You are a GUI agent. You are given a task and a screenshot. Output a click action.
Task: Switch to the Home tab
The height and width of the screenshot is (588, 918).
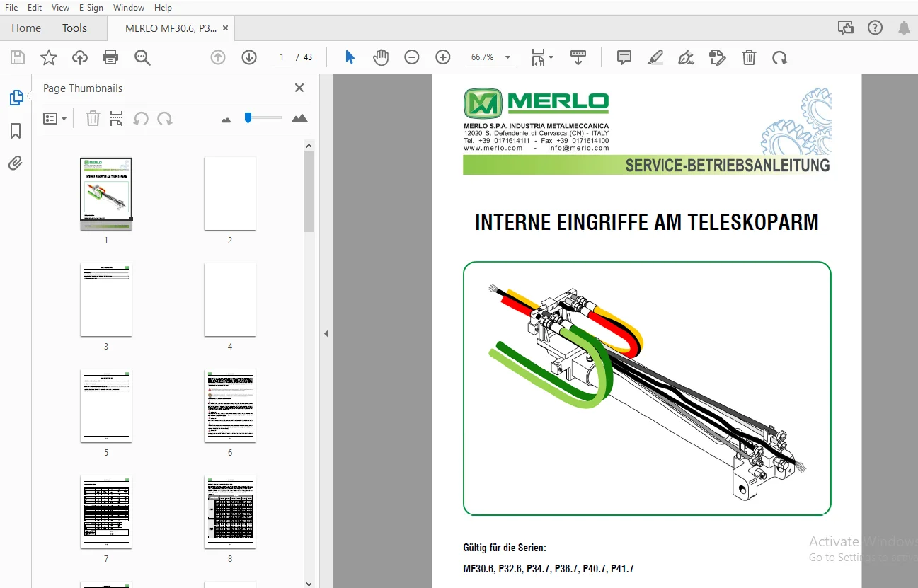26,28
